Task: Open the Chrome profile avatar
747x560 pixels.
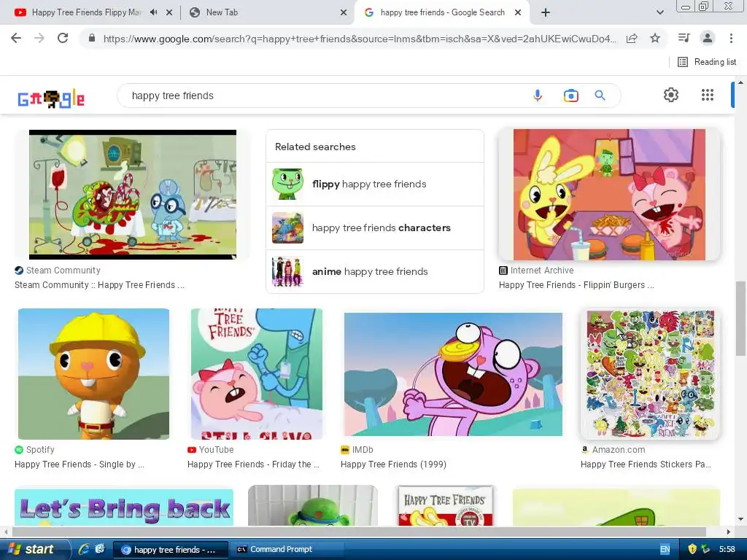Action: [x=708, y=38]
